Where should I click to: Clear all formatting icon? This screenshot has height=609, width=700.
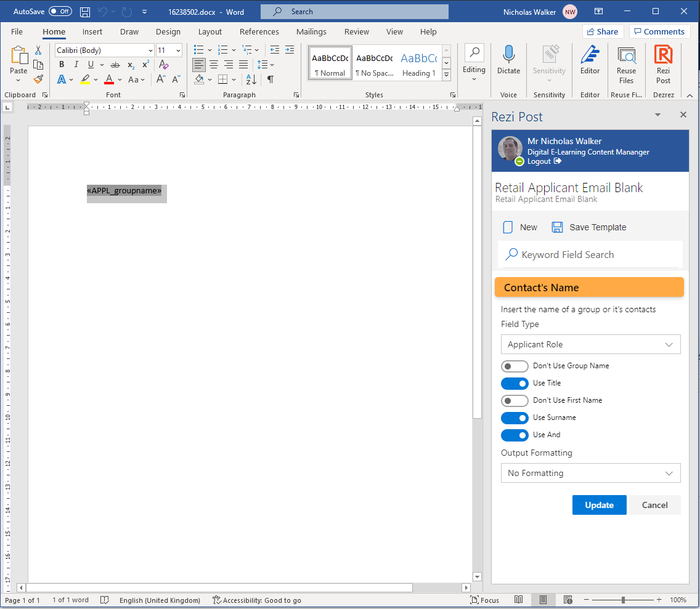coord(163,64)
